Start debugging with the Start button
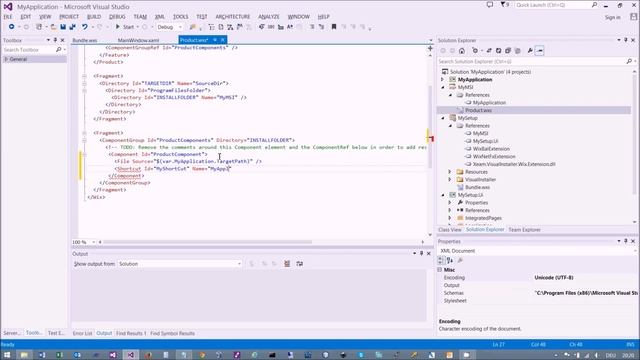640x360 pixels. [125, 27]
